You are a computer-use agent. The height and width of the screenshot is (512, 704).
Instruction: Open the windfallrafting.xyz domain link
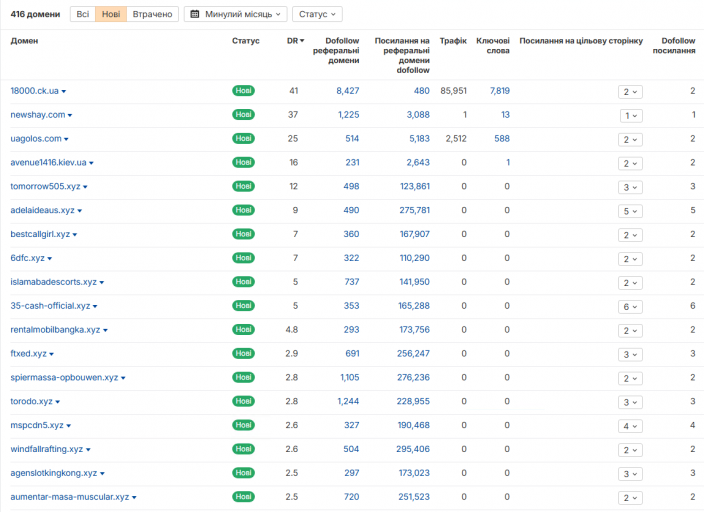[x=47, y=449]
